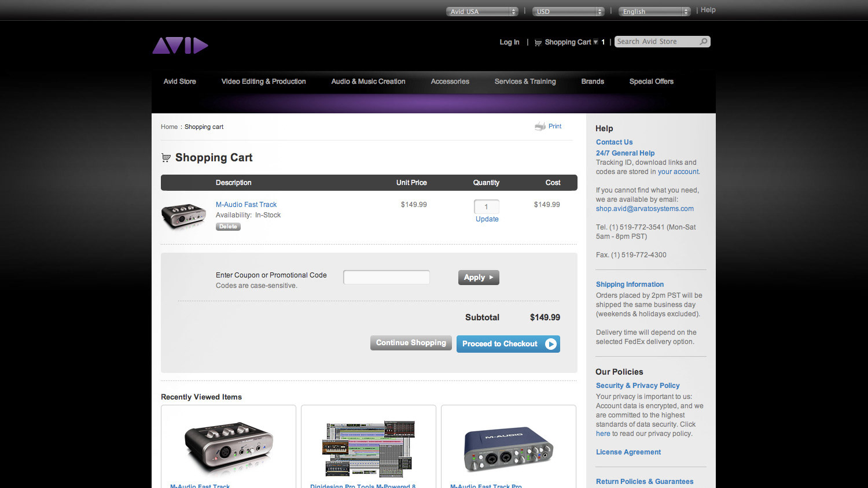
Task: Click the cart item product thumbnail
Action: pyautogui.click(x=183, y=216)
